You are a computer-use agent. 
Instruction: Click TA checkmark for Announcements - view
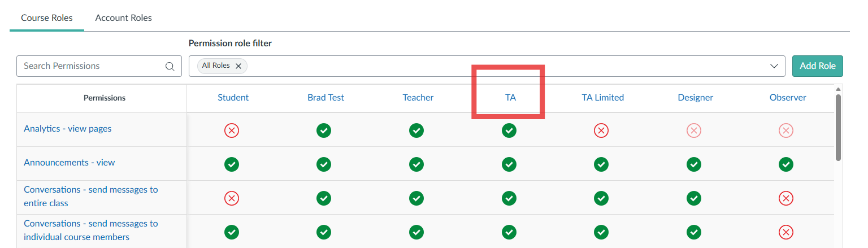pyautogui.click(x=509, y=164)
